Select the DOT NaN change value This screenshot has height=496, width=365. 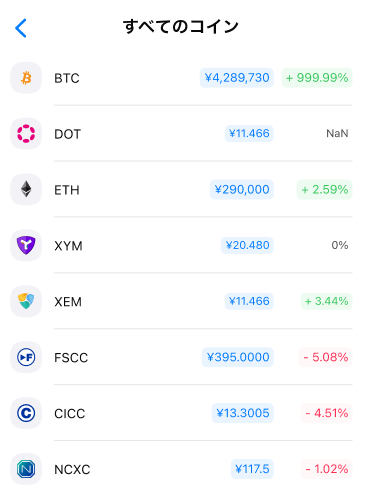pos(337,134)
